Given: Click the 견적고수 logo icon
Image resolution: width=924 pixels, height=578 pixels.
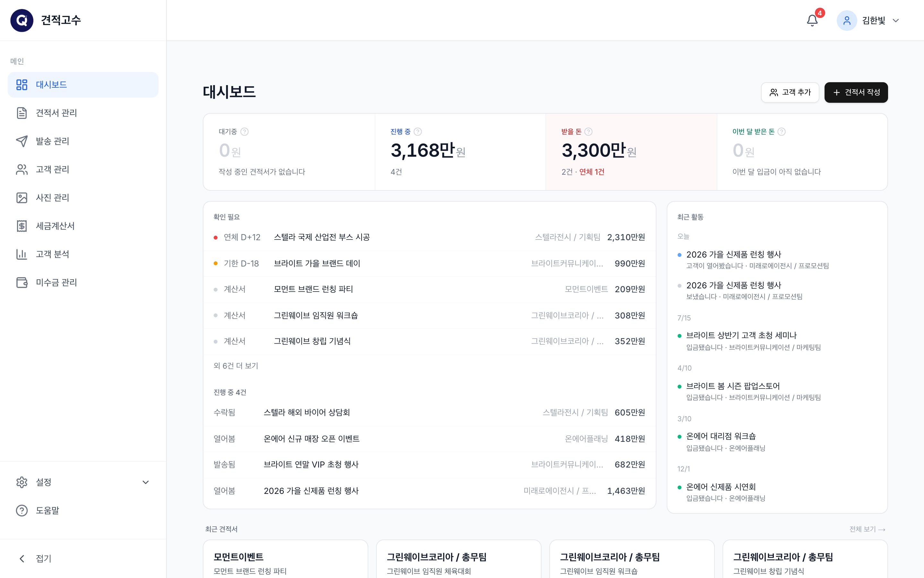Looking at the screenshot, I should click(22, 20).
